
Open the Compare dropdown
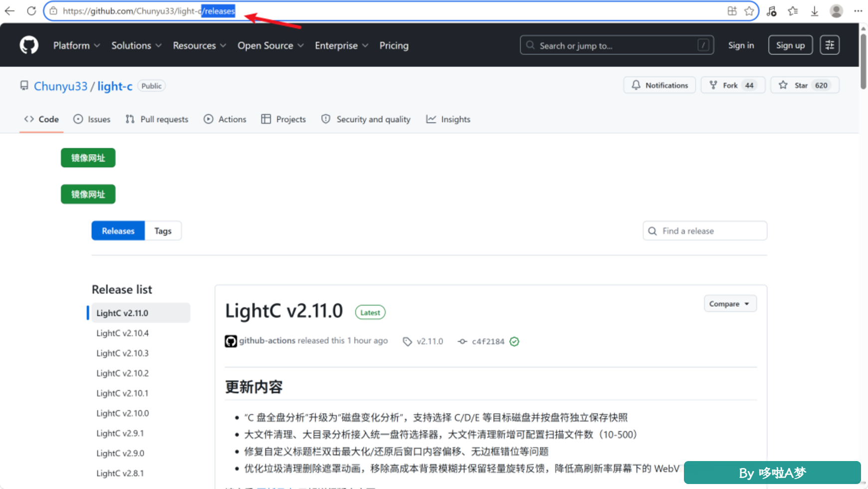pyautogui.click(x=730, y=304)
